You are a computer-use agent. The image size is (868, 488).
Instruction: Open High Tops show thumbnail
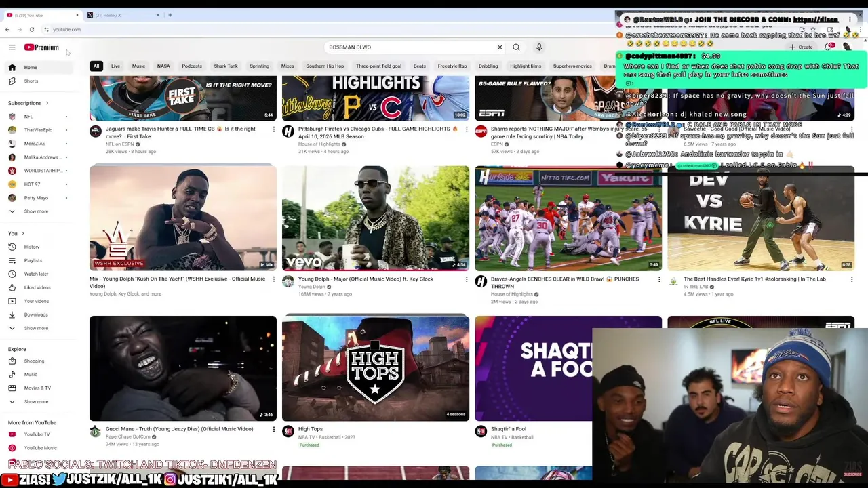click(x=376, y=368)
